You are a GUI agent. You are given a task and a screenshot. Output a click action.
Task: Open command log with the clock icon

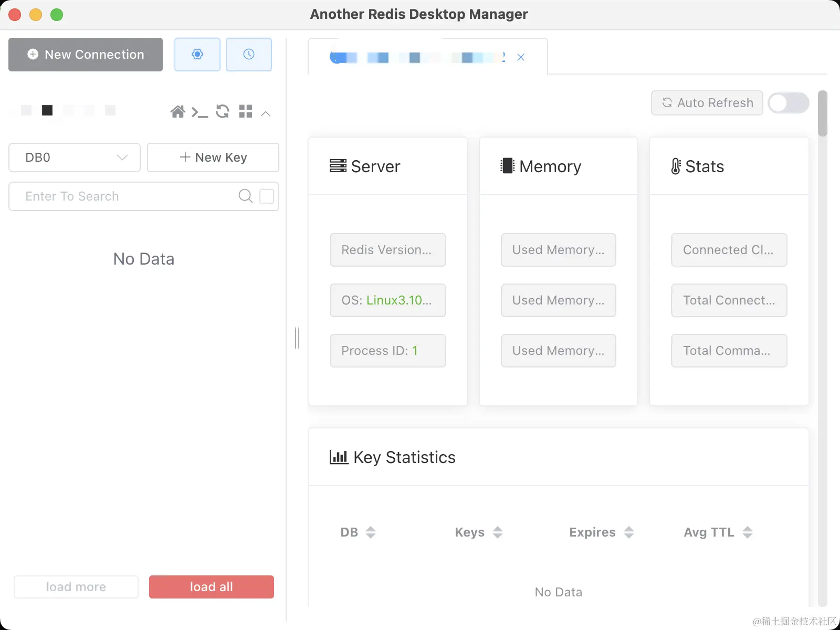pyautogui.click(x=249, y=54)
